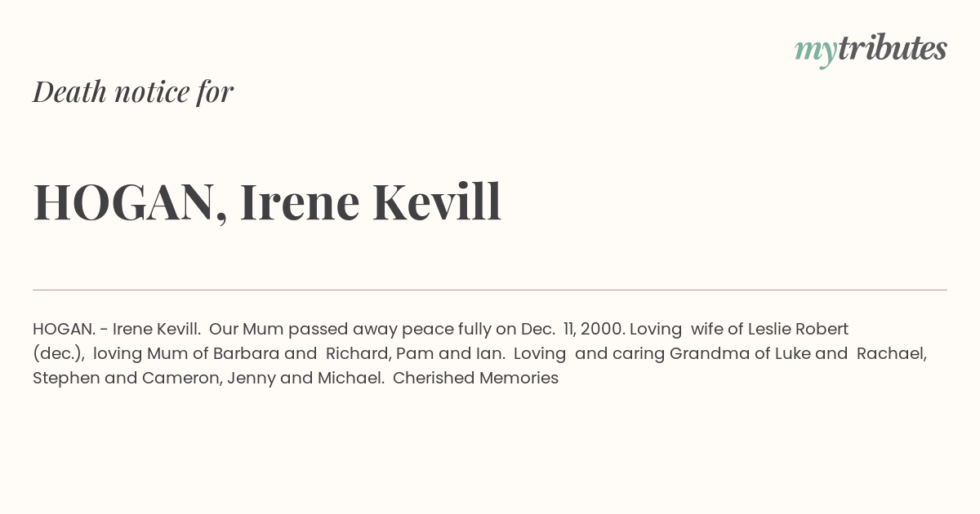Click the name "Rachael," in the notice

tap(892, 354)
